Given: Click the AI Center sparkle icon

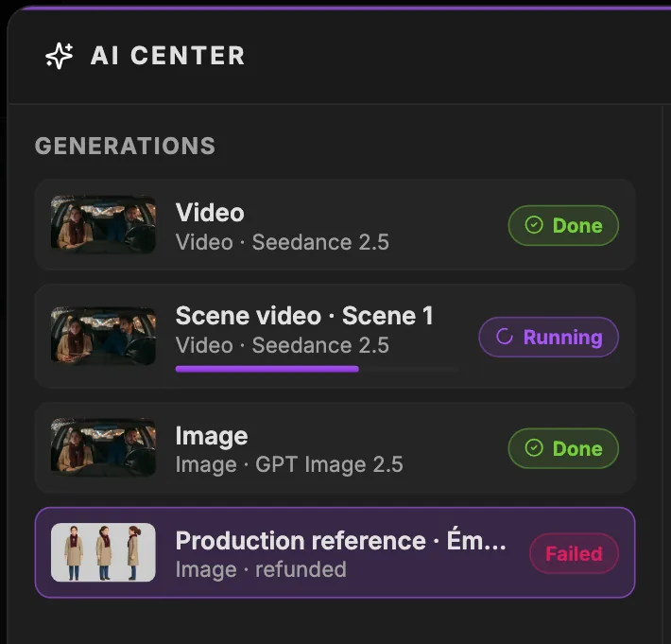Looking at the screenshot, I should (60, 56).
